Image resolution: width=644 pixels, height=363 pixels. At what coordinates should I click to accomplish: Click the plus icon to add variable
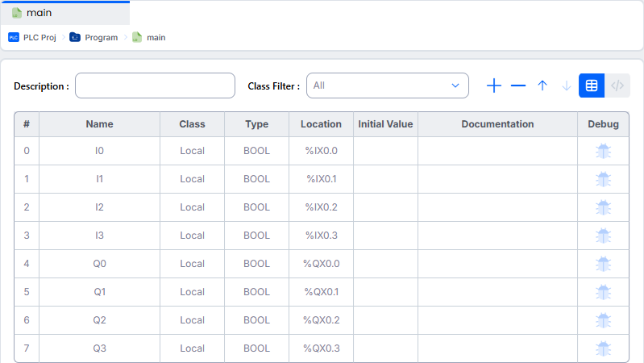click(x=494, y=86)
